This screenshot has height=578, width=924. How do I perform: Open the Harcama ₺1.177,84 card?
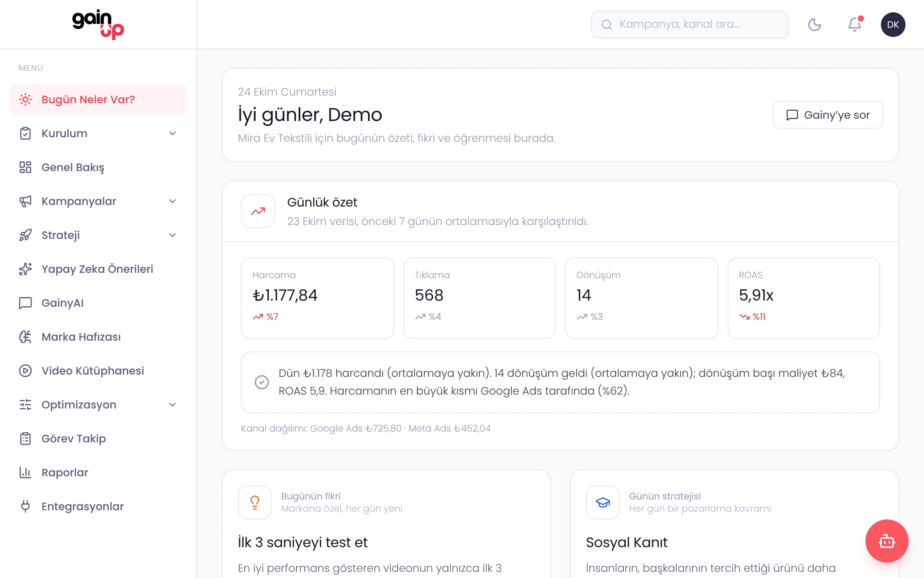[317, 298]
